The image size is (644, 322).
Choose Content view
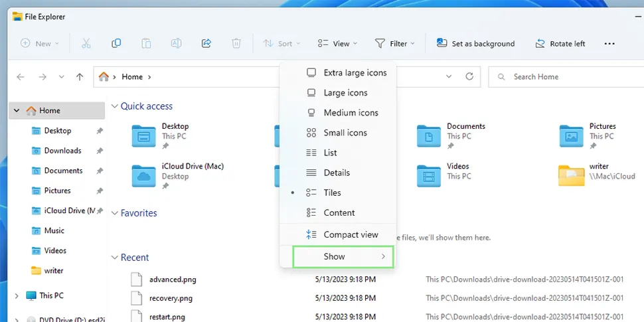[338, 212]
